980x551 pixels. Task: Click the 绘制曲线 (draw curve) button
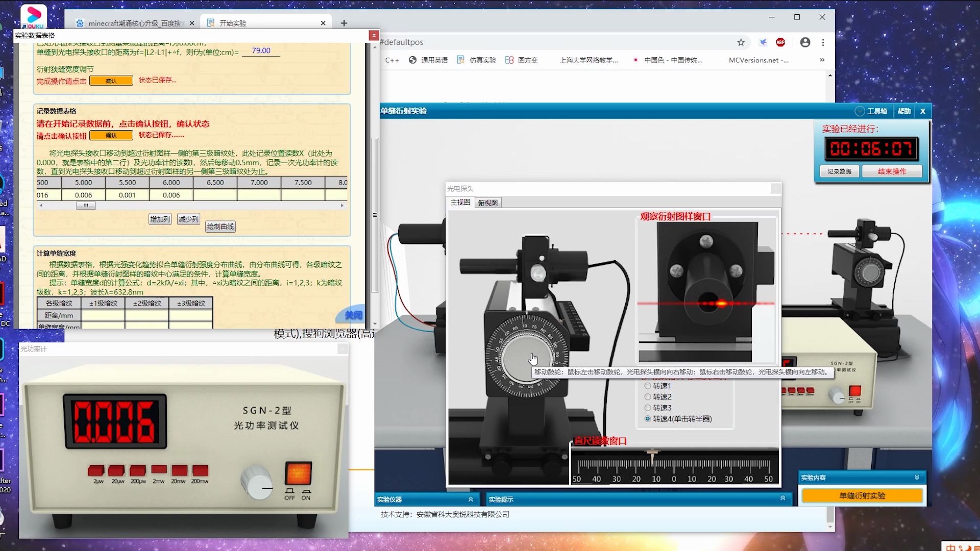click(221, 226)
